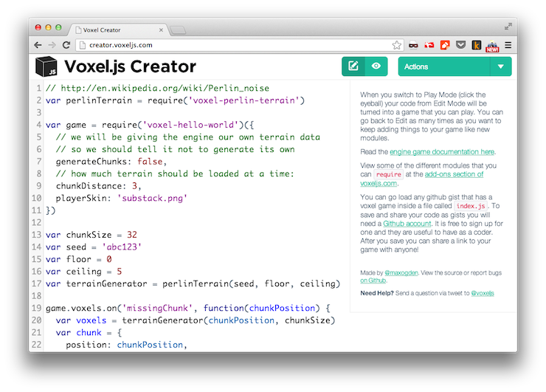Click the red camera extension icon
Viewport: 546px width, 392px height.
[x=429, y=45]
